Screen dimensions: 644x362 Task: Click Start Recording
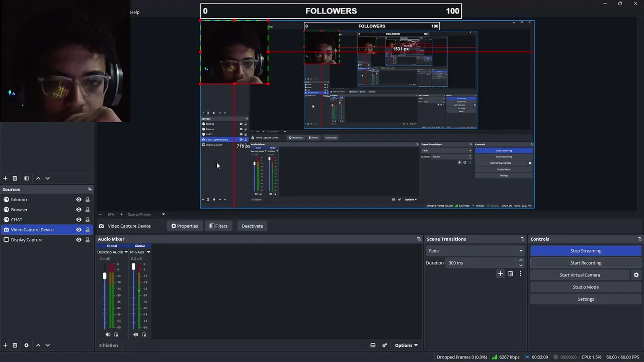(586, 263)
